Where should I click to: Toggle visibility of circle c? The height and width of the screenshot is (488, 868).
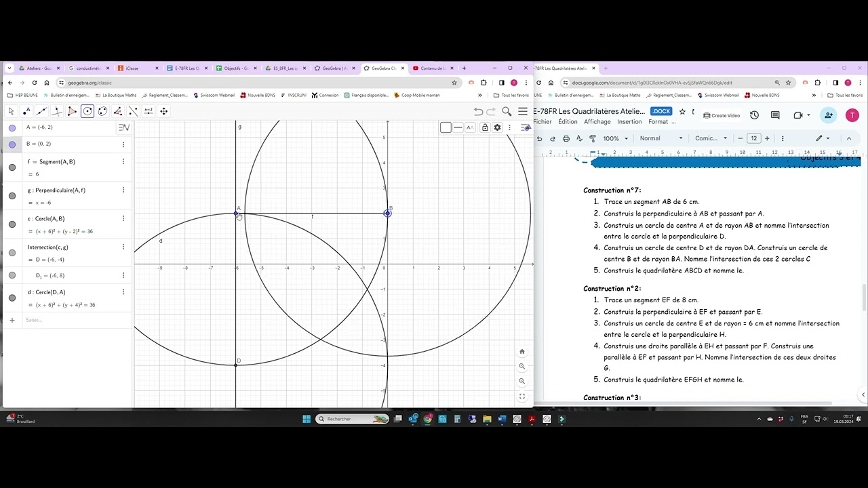click(x=12, y=224)
